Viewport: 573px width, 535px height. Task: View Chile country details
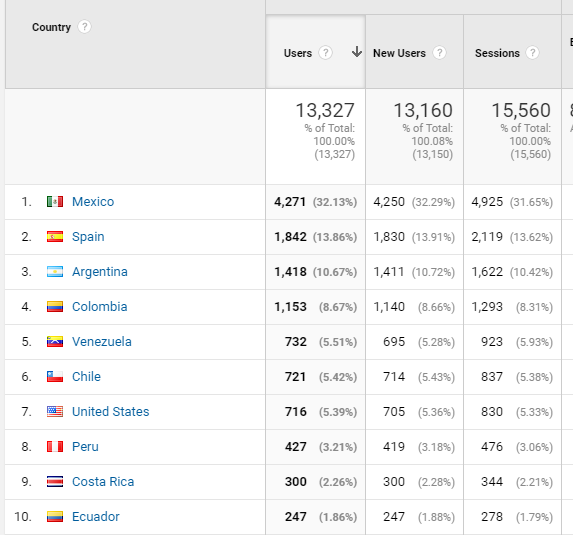click(x=86, y=376)
